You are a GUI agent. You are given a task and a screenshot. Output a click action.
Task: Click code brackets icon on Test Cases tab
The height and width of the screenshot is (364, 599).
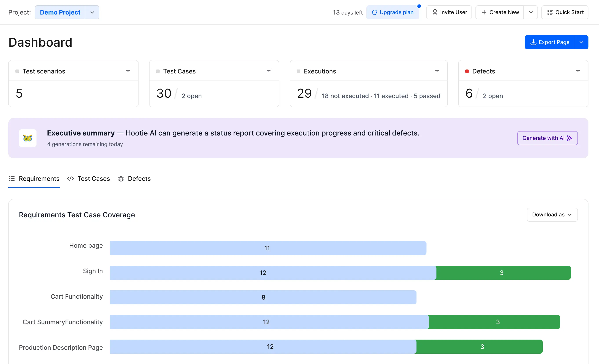[x=70, y=179]
